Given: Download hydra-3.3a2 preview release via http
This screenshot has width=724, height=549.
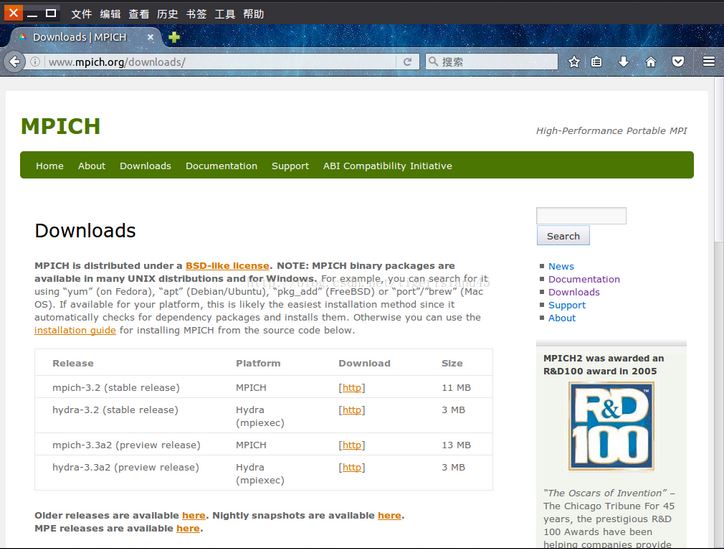Looking at the screenshot, I should click(x=352, y=467).
